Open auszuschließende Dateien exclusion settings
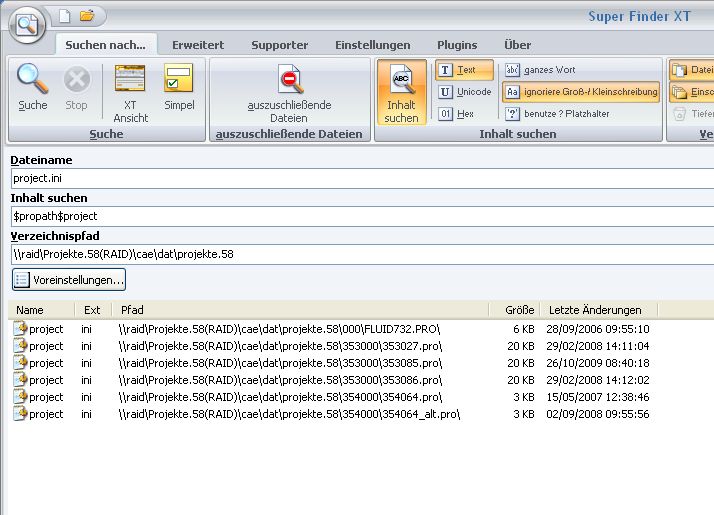Viewport: 714px width, 515px height. pos(289,93)
